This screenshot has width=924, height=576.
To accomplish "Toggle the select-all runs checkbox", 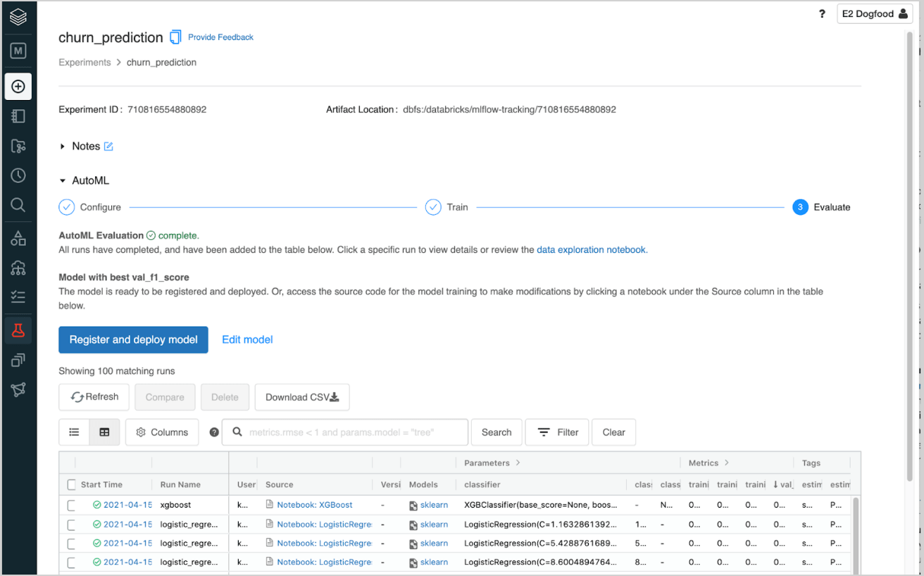I will point(71,484).
